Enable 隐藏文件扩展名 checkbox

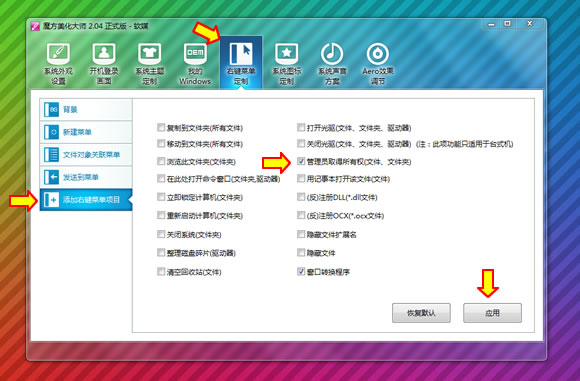click(x=301, y=234)
